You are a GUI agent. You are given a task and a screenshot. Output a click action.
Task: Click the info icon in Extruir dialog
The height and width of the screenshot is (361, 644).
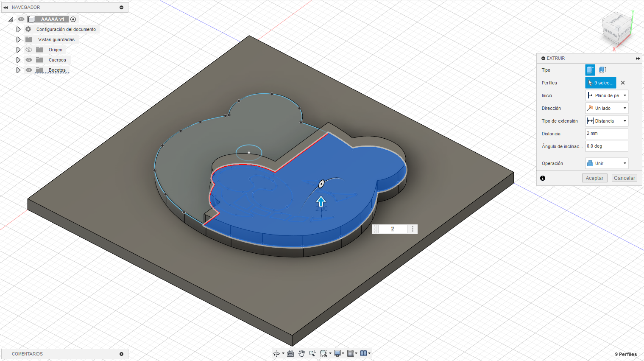click(543, 178)
